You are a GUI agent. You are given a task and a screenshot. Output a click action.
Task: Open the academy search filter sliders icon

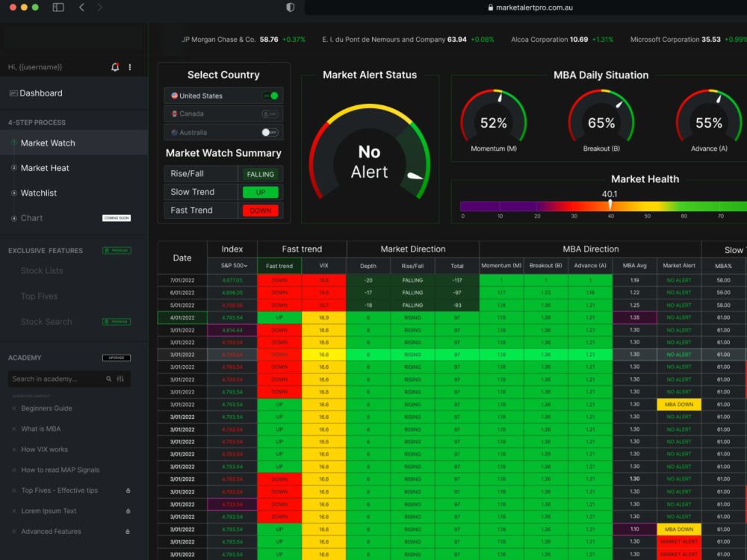click(120, 379)
